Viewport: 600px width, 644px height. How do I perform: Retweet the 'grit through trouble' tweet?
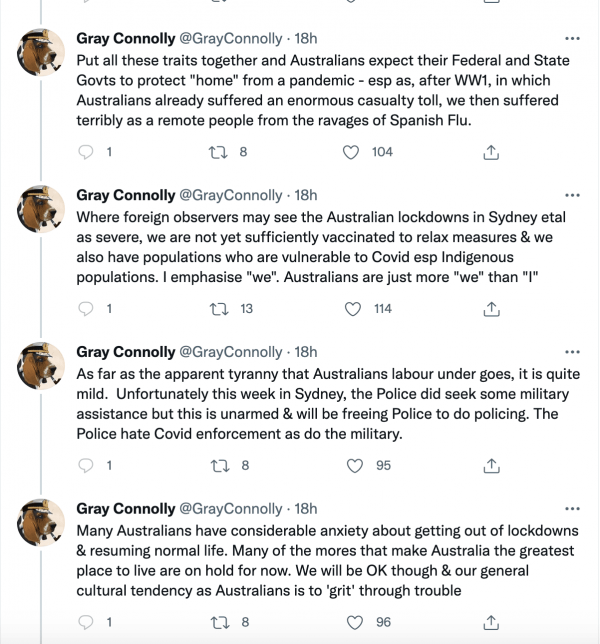(x=220, y=623)
